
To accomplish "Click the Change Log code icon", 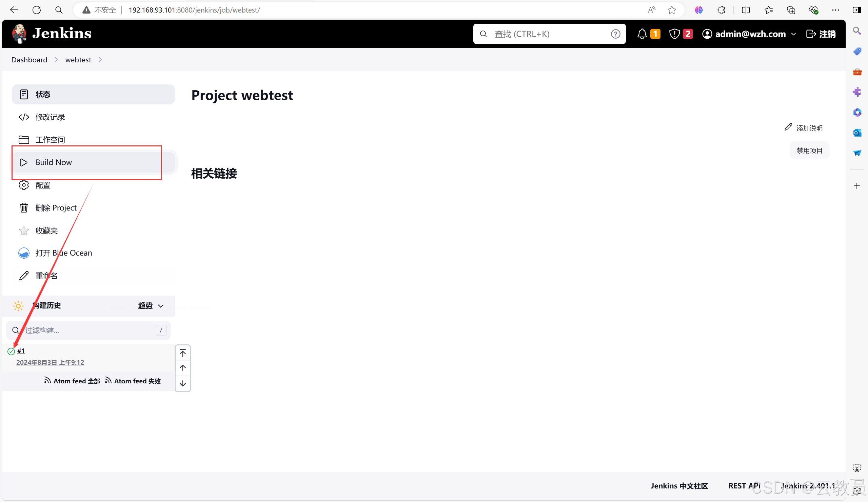I will [23, 117].
